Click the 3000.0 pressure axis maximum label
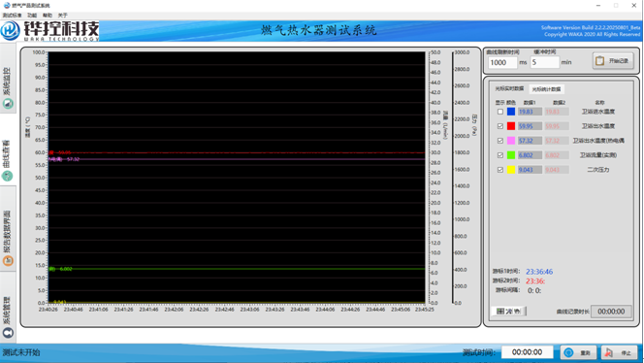The image size is (644, 363). coord(462,52)
